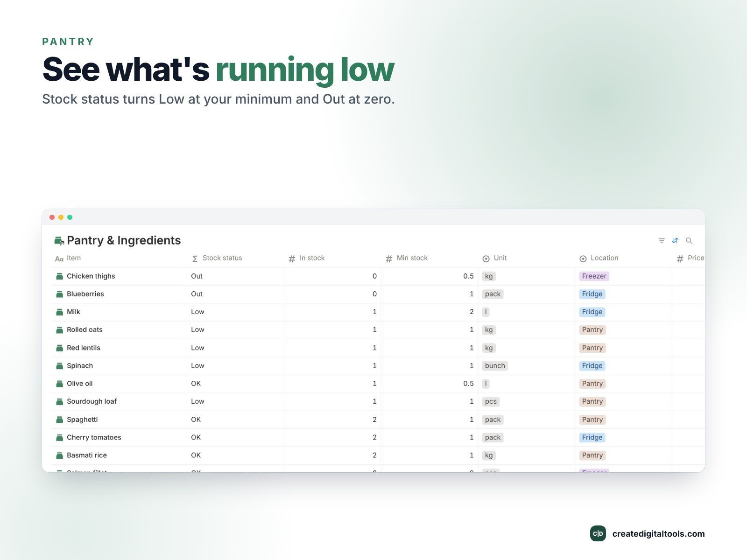Open the Unit column header

coord(494,258)
